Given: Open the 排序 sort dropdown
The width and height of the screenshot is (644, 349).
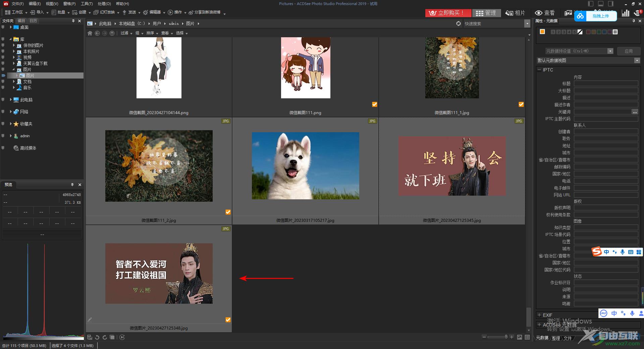Looking at the screenshot, I should pos(152,33).
